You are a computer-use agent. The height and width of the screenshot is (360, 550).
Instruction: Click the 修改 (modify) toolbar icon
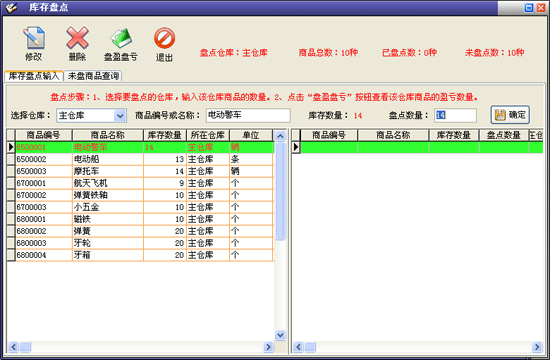34,44
